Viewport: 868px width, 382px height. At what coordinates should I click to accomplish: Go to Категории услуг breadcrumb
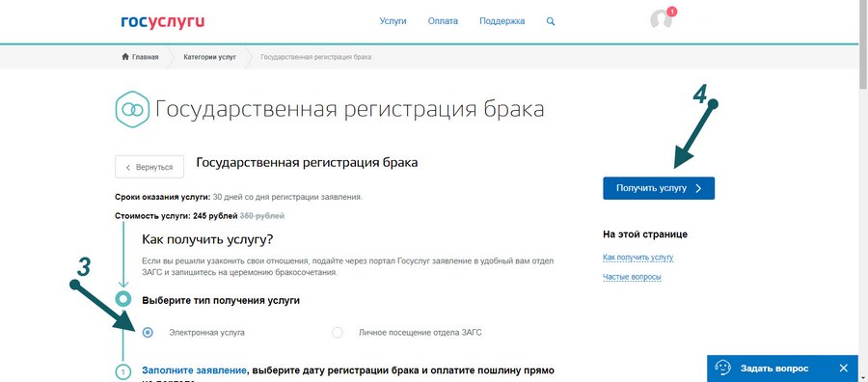point(210,57)
